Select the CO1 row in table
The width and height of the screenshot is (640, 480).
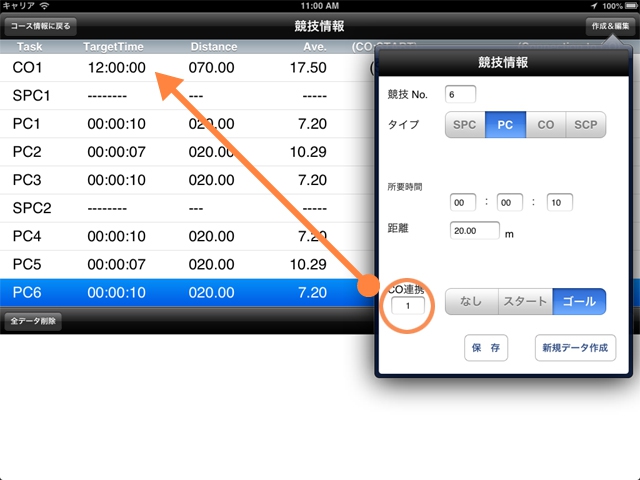coord(180,68)
